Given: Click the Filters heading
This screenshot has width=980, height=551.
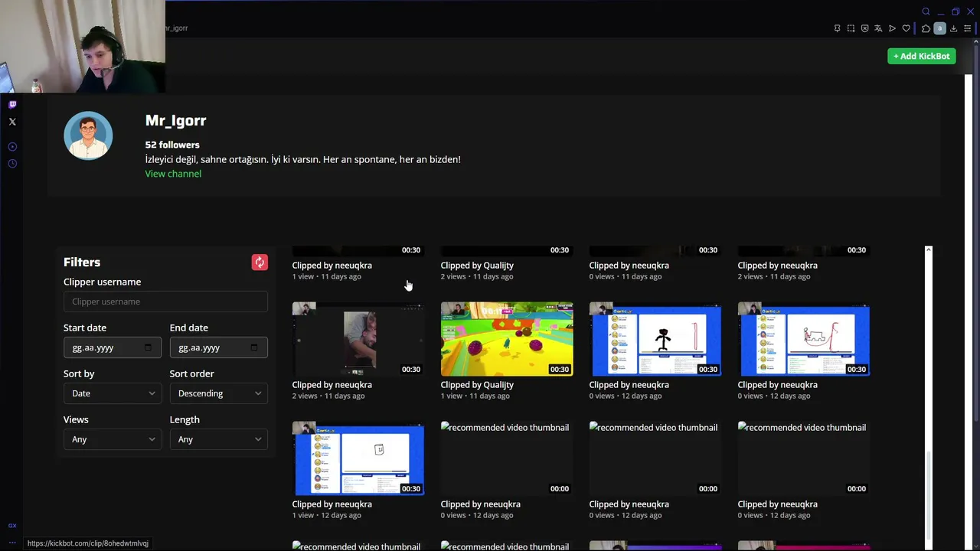Looking at the screenshot, I should [82, 262].
